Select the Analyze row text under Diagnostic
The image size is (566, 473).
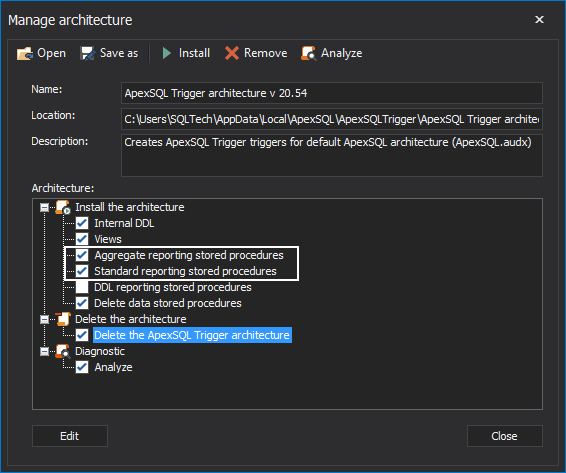[113, 367]
